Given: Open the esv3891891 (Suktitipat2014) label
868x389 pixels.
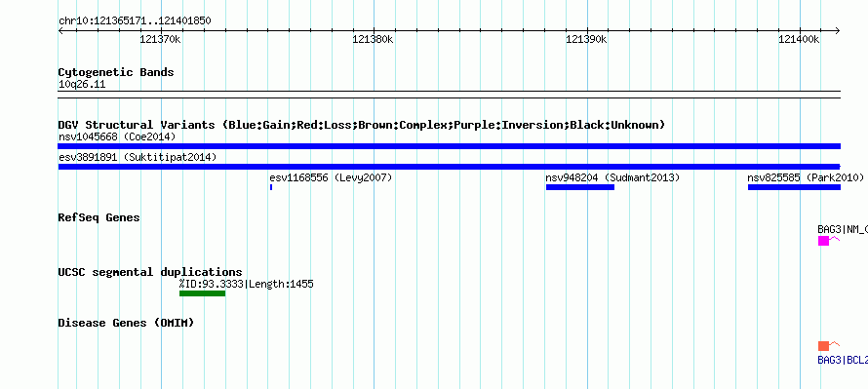Looking at the screenshot, I should (138, 157).
